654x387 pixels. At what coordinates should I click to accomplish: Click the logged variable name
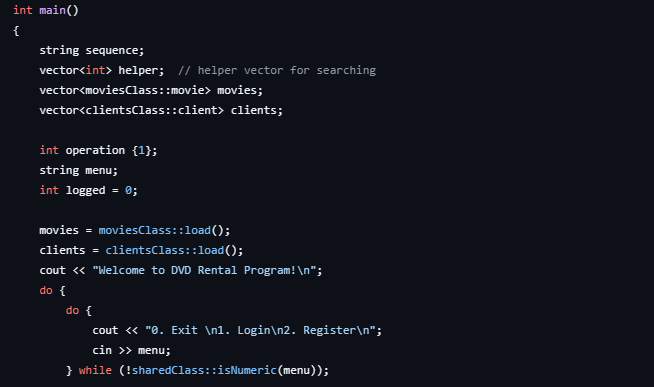[86, 191]
